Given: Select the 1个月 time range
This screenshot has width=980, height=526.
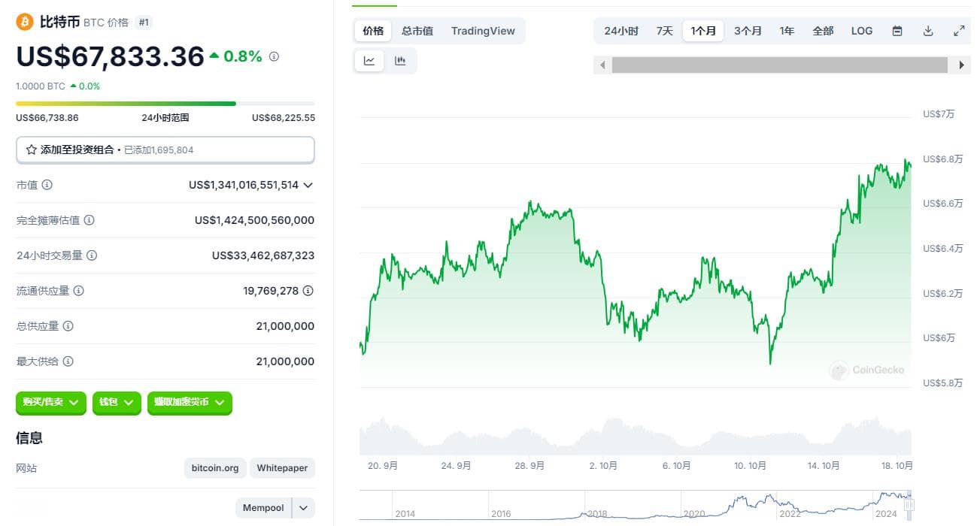Looking at the screenshot, I should pos(703,31).
